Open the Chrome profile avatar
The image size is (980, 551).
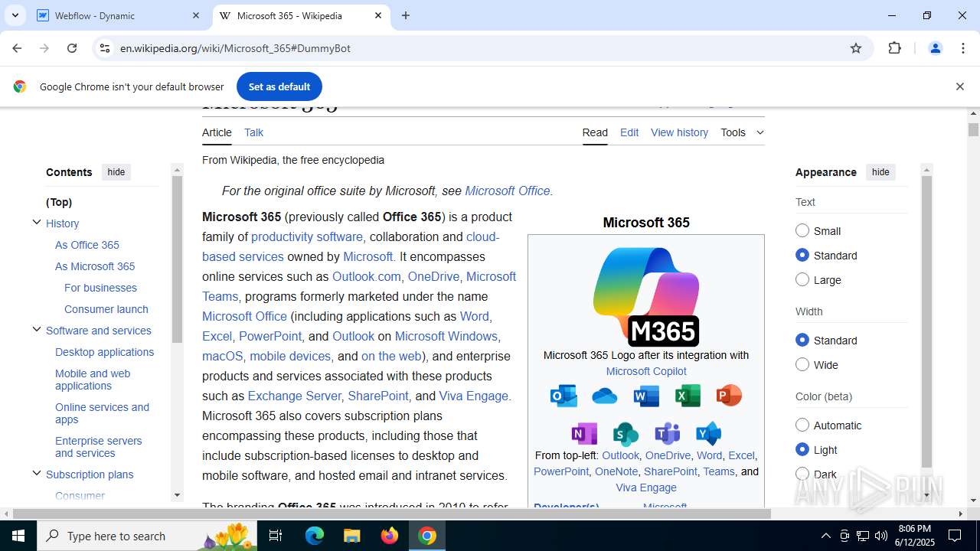[x=935, y=48]
